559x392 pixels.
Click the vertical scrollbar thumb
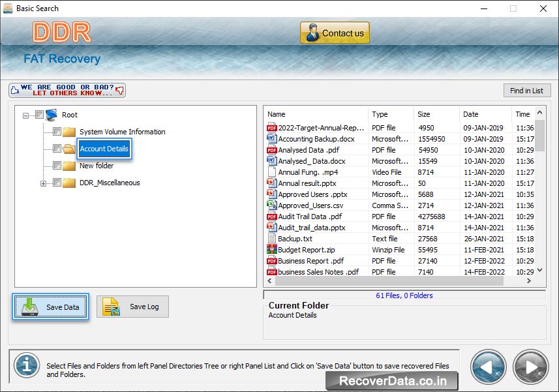[x=539, y=136]
